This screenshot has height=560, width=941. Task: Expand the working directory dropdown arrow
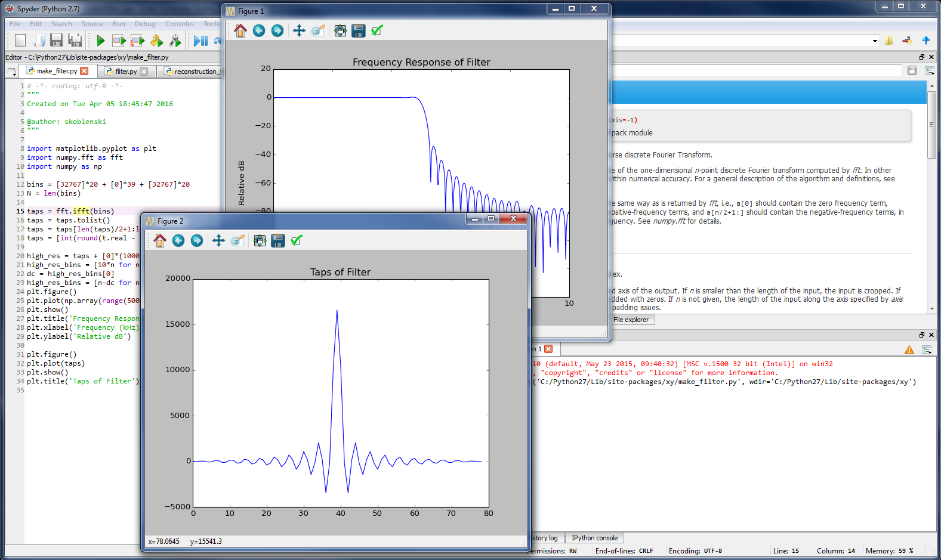875,41
